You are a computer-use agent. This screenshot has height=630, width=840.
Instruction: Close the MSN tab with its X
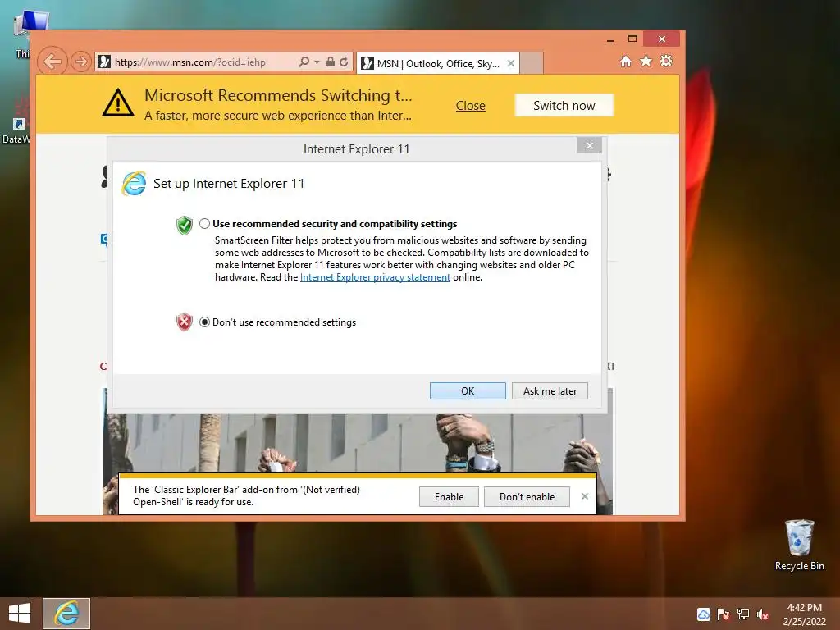(x=511, y=63)
